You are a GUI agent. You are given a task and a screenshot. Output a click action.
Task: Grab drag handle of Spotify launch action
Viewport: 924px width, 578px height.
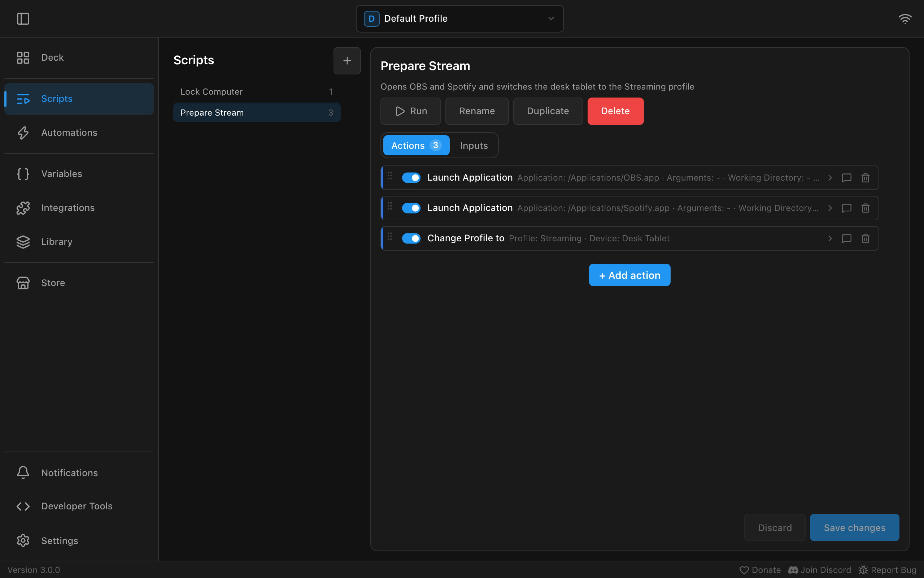[390, 206]
